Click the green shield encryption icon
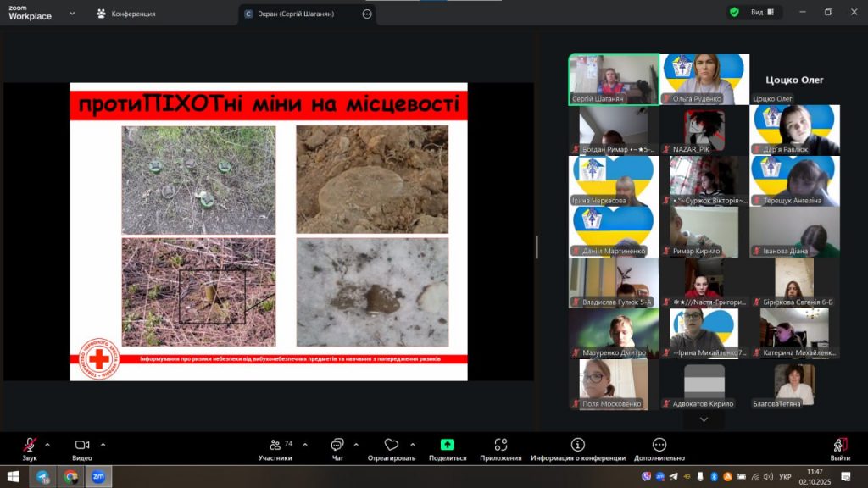The height and width of the screenshot is (488, 868). pos(734,13)
